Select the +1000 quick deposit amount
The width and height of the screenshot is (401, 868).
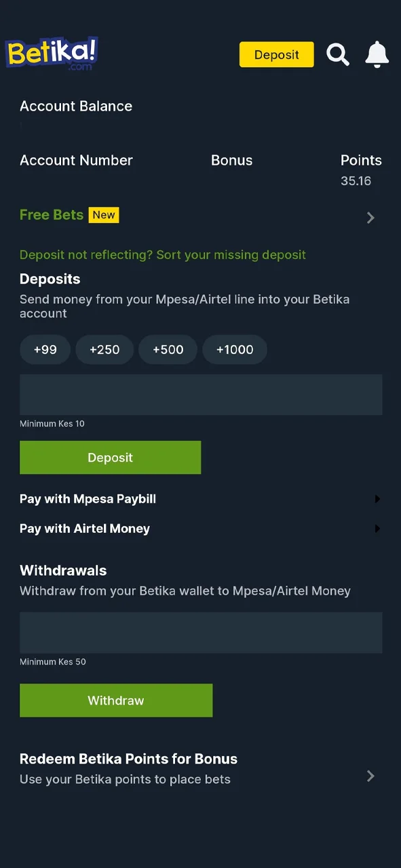tap(235, 349)
